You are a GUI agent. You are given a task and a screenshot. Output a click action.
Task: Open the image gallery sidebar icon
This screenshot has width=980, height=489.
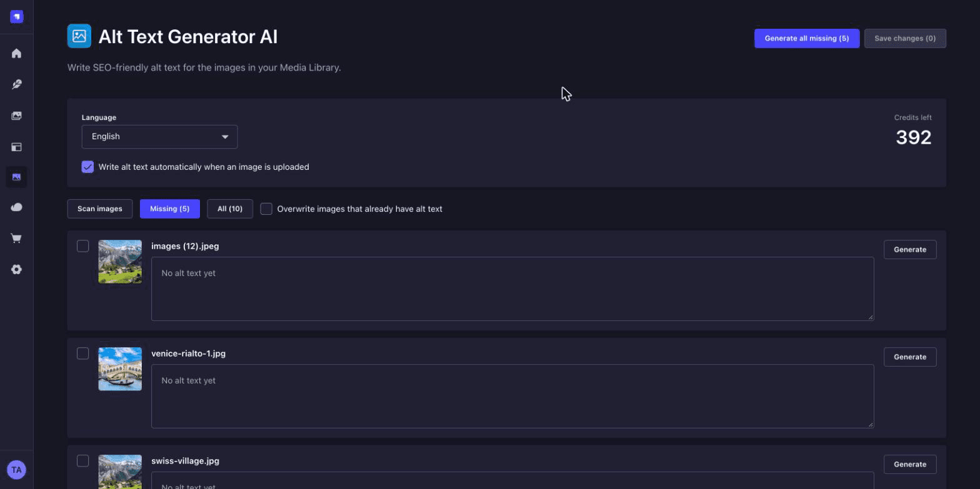pos(16,116)
